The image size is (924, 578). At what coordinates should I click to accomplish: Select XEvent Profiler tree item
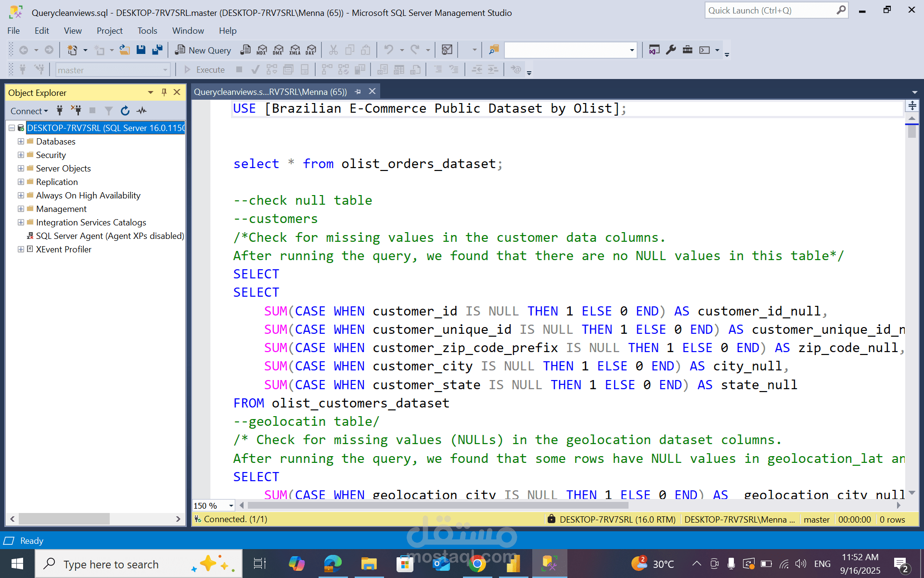[64, 249]
